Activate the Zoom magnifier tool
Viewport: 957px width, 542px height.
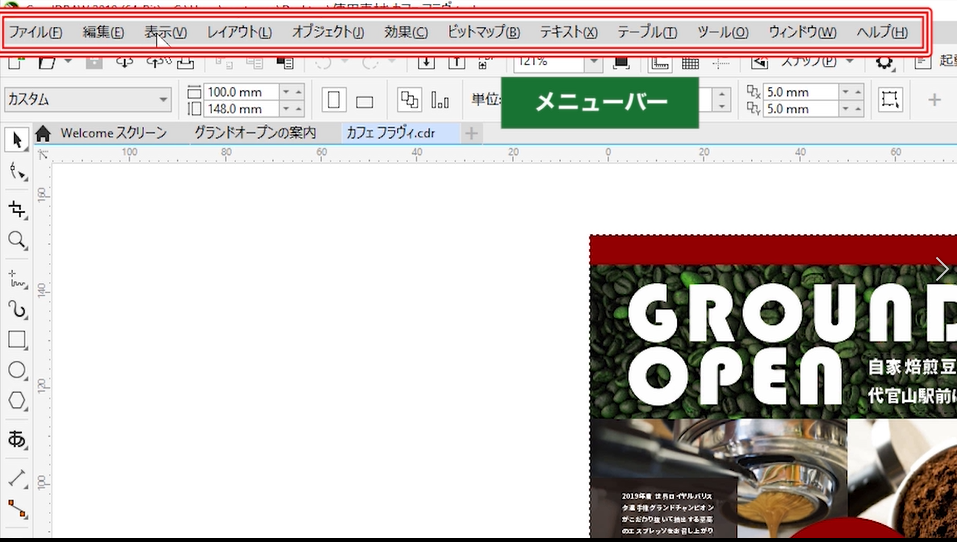pos(17,240)
